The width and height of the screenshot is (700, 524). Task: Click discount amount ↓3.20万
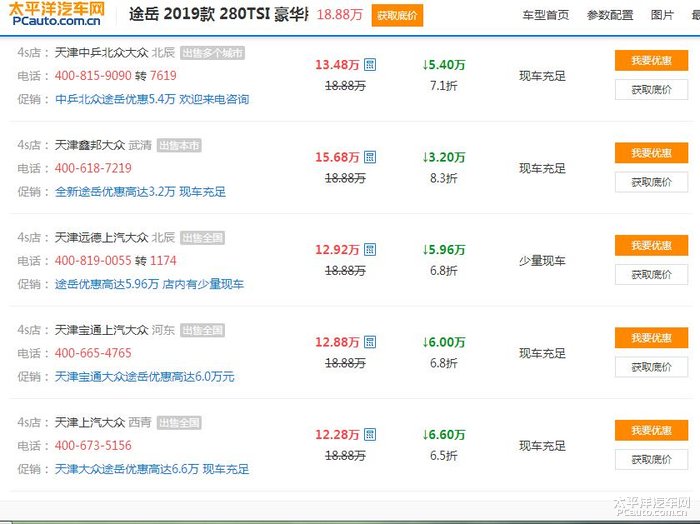point(444,157)
